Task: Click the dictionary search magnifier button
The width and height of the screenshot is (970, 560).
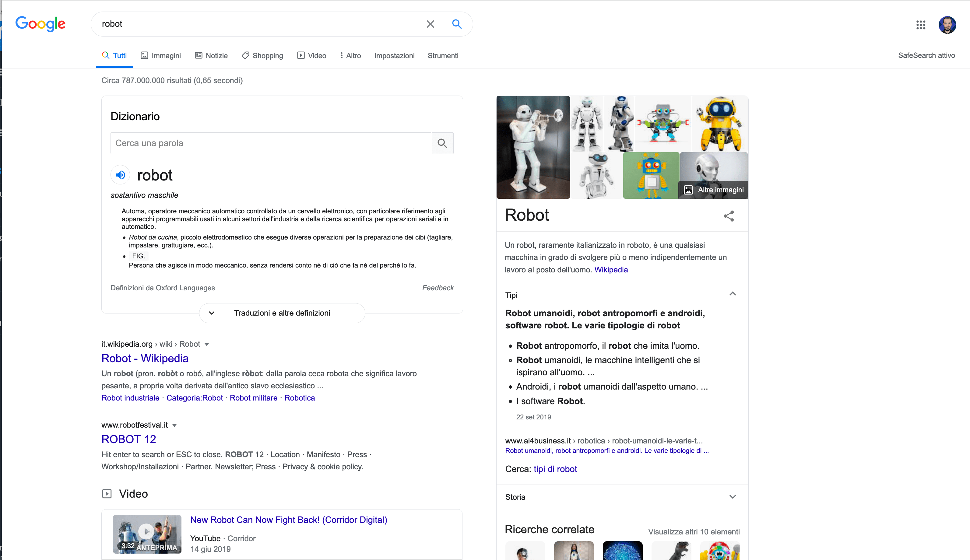Action: coord(442,143)
